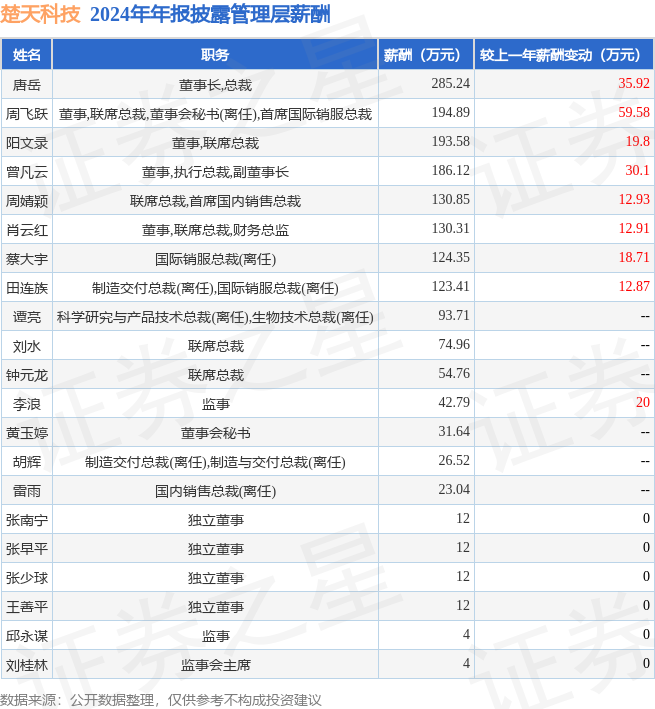Click the 2024年年报披露管理层薪酬 heading
This screenshot has height=709, width=655.
[210, 14]
